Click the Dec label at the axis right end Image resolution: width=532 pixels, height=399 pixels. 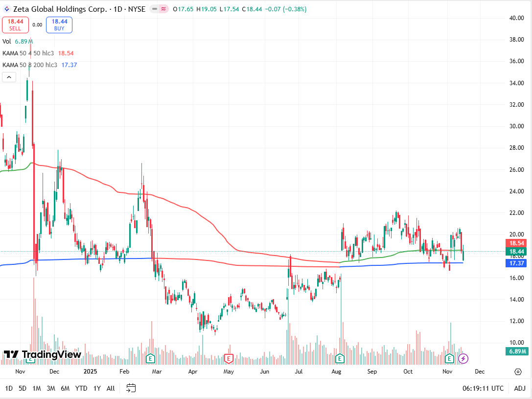(480, 372)
